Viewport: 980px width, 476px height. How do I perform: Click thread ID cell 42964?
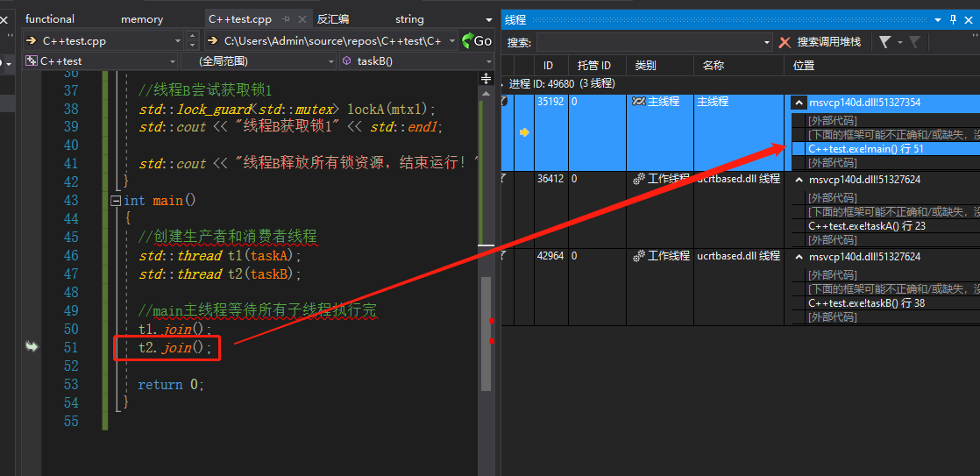point(550,255)
